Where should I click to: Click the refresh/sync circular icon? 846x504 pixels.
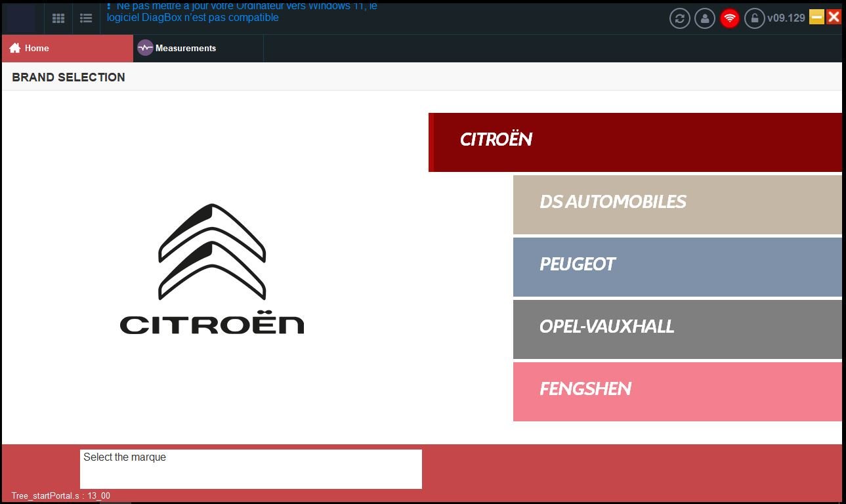[x=680, y=18]
